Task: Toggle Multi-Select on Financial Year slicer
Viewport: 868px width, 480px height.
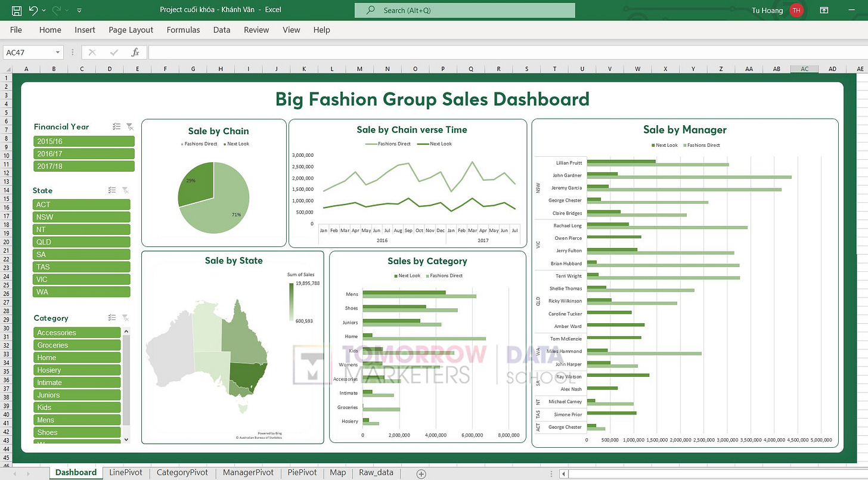Action: click(117, 126)
